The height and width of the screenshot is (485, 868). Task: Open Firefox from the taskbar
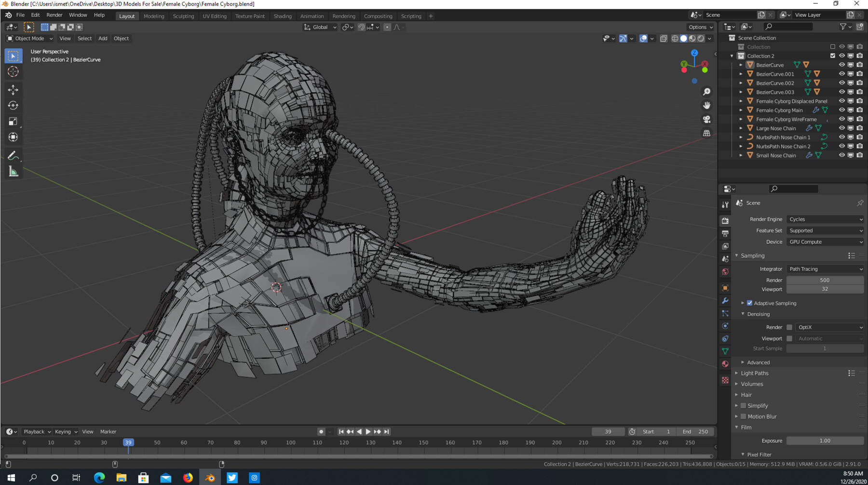point(188,478)
